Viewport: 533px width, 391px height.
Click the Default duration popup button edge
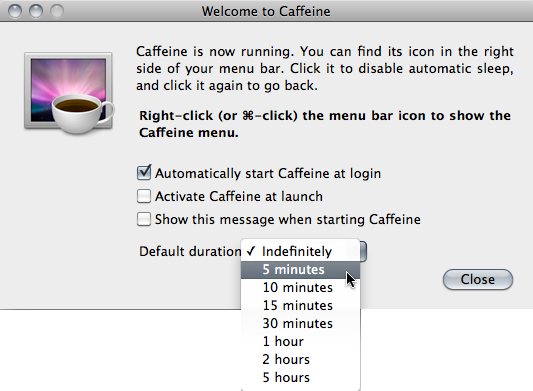pos(363,252)
